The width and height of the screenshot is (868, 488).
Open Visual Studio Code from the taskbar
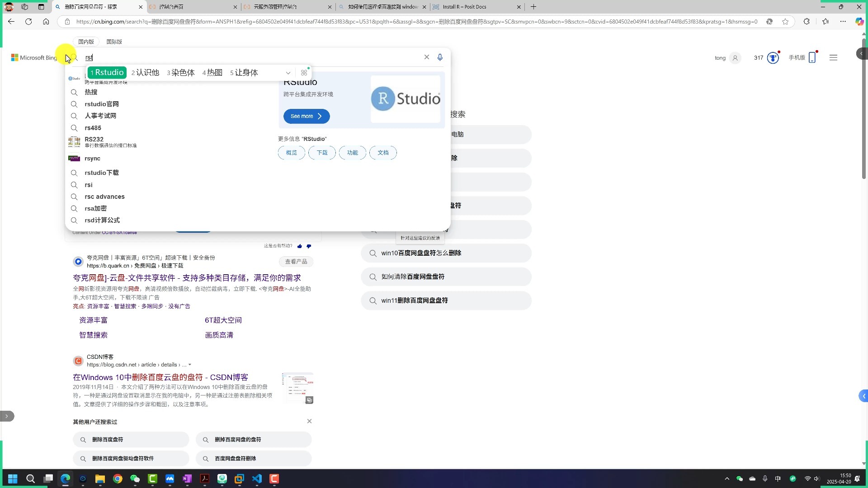[x=257, y=479]
